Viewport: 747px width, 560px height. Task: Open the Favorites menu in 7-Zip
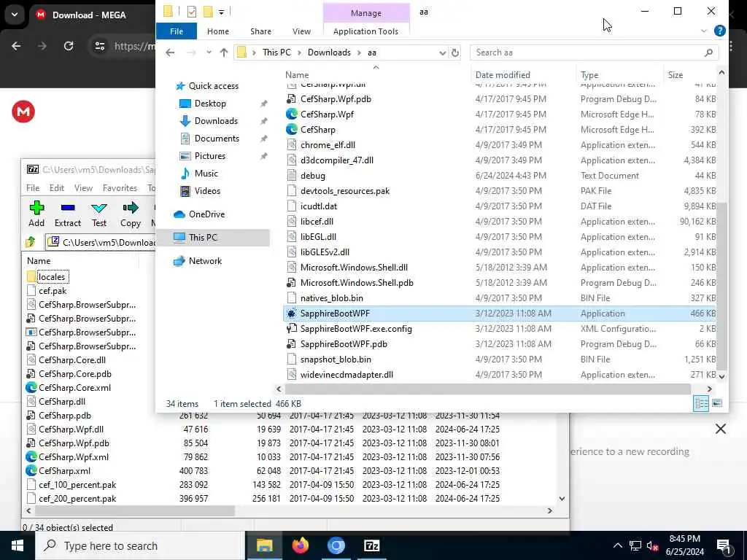120,188
